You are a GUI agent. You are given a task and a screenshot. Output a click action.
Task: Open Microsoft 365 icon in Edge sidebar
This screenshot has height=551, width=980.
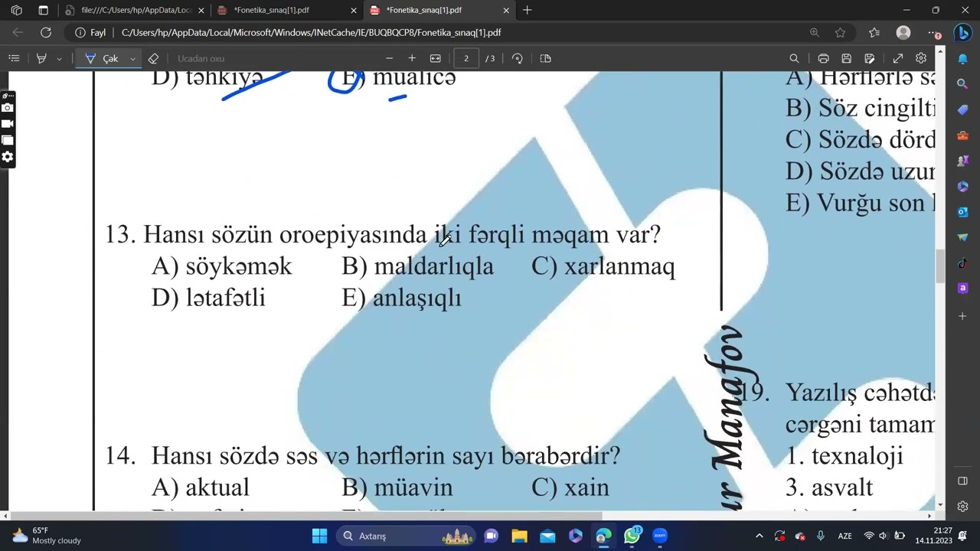tap(962, 187)
